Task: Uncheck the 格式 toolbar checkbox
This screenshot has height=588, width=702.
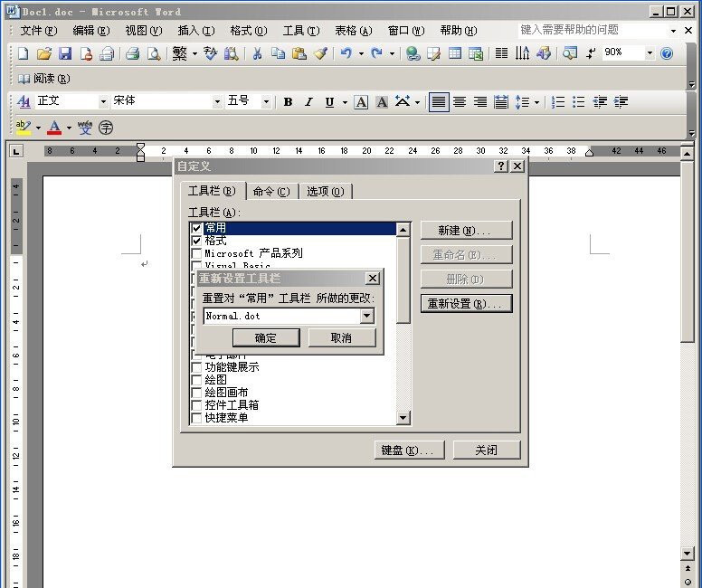Action: [x=196, y=242]
